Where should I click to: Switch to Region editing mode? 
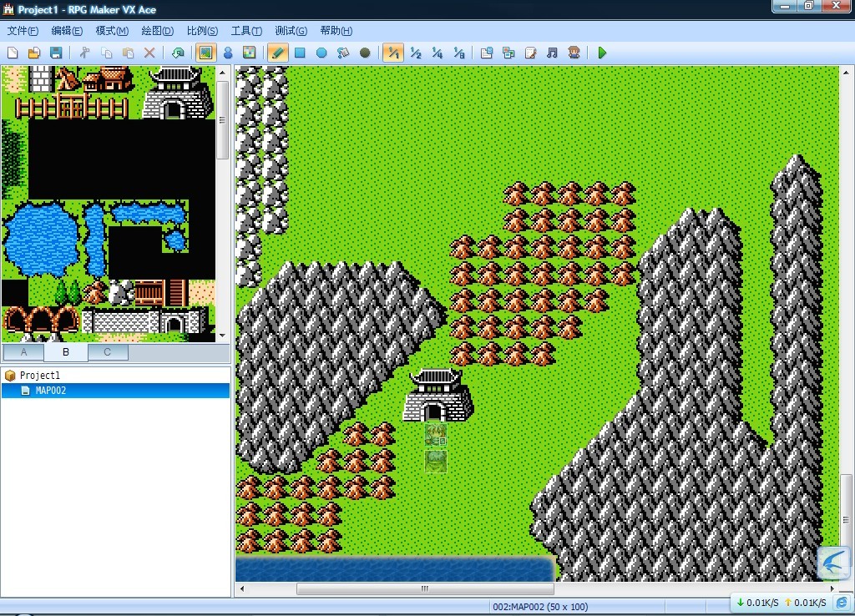coord(249,53)
